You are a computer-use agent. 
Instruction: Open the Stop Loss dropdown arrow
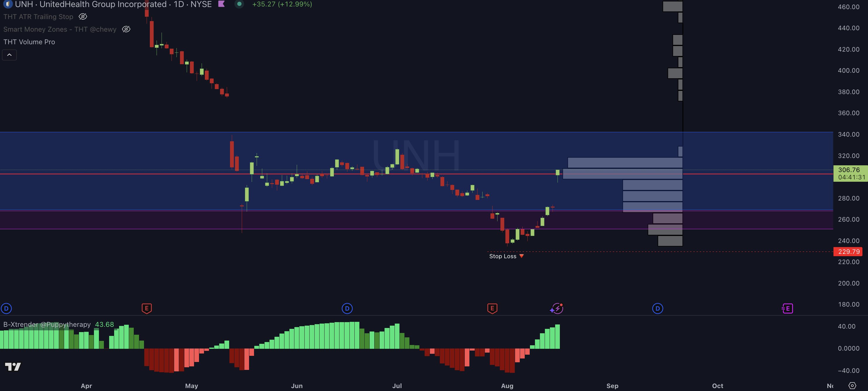[x=522, y=256]
